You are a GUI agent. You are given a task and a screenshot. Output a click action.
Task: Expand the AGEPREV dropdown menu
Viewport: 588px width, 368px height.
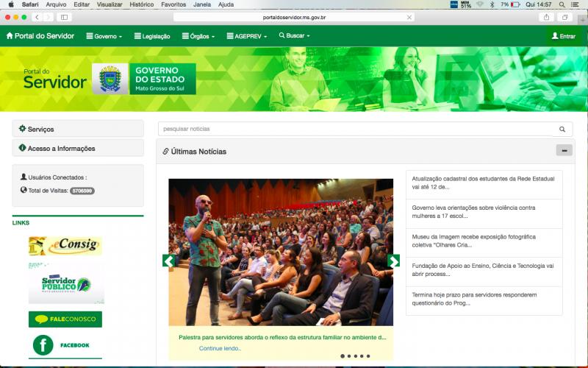[x=247, y=36]
